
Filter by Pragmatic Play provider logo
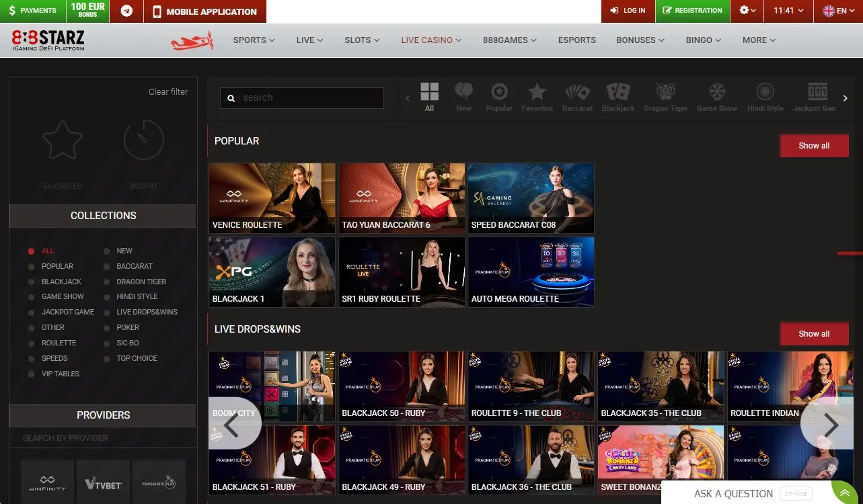tap(159, 482)
